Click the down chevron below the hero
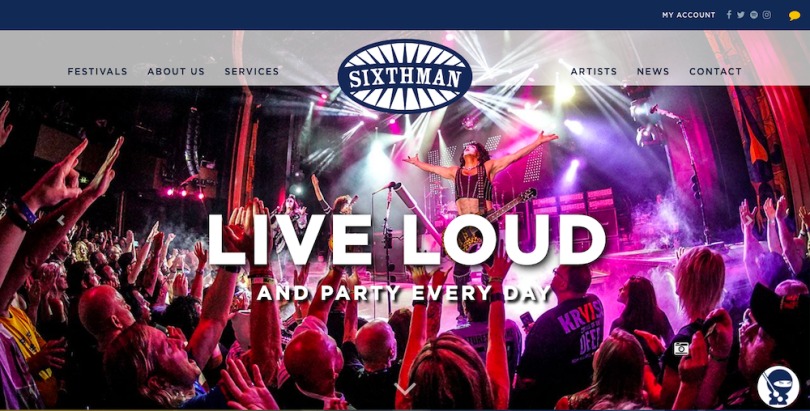Viewport: 810px width, 411px height. (404, 388)
